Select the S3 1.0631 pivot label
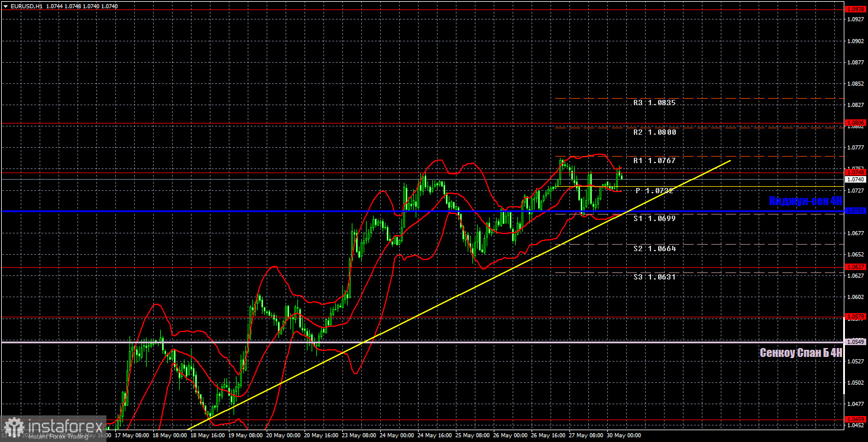The width and height of the screenshot is (868, 442). click(654, 277)
